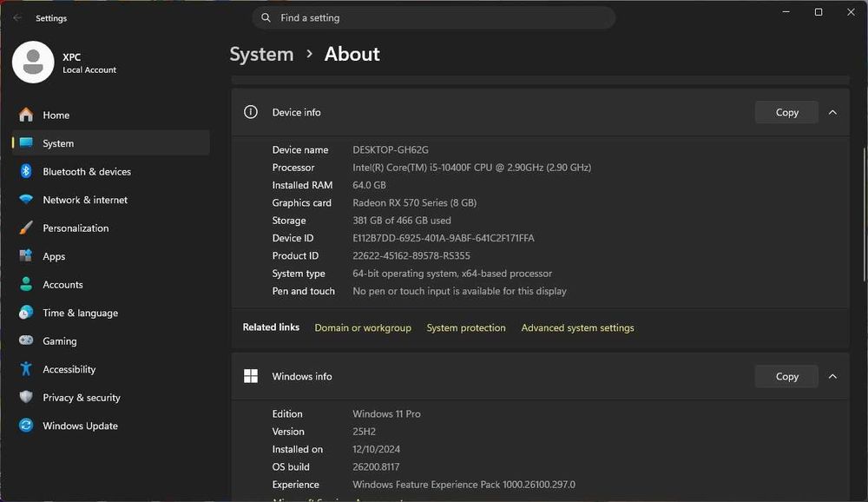Open Domain or workgroup link

363,327
